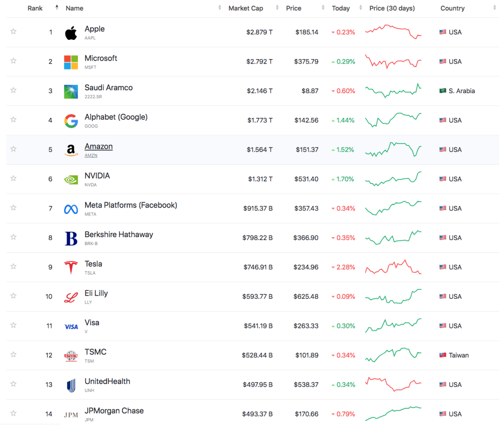504x425 pixels.
Task: View TSMC 30-day price chart
Action: (393, 355)
